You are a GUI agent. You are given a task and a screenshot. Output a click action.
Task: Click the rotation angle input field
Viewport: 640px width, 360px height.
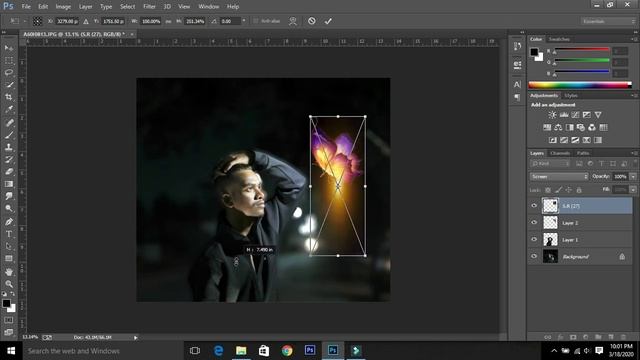(x=231, y=21)
